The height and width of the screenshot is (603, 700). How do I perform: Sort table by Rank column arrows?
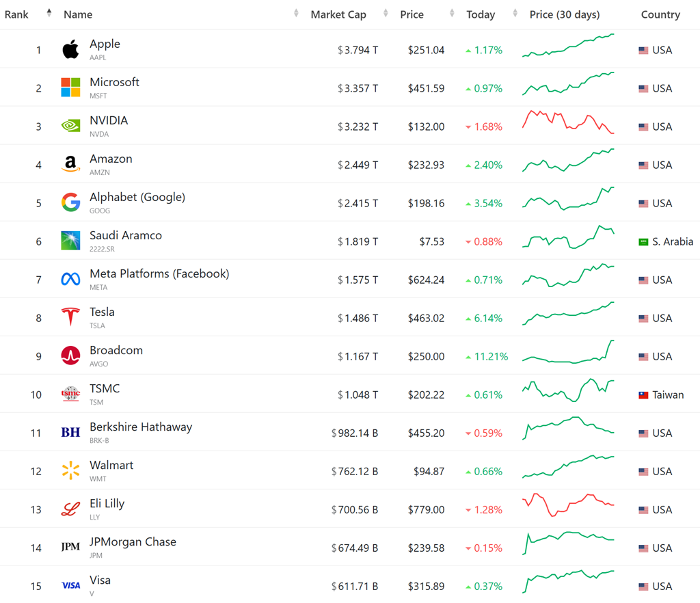pyautogui.click(x=49, y=14)
